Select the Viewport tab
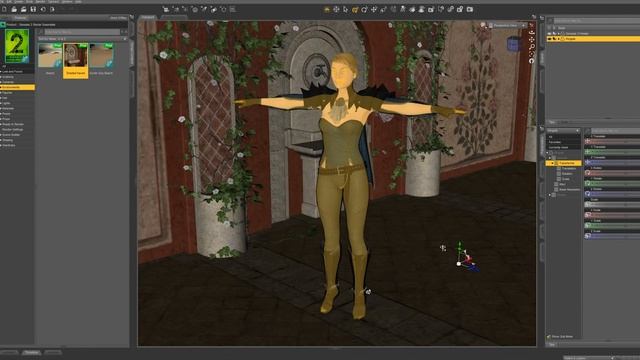640x360 pixels. (148, 17)
